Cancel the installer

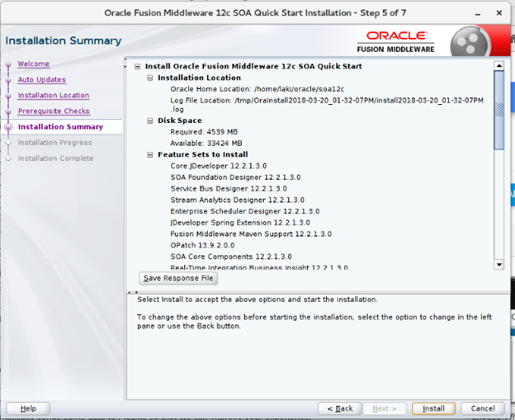[483, 408]
